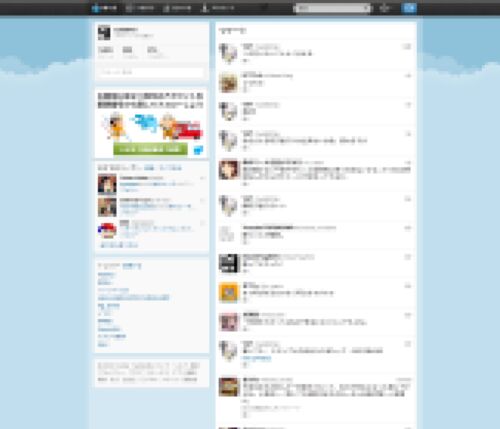Open the orange square avatar in the timeline
Image resolution: width=500 pixels, height=429 pixels.
point(228,292)
